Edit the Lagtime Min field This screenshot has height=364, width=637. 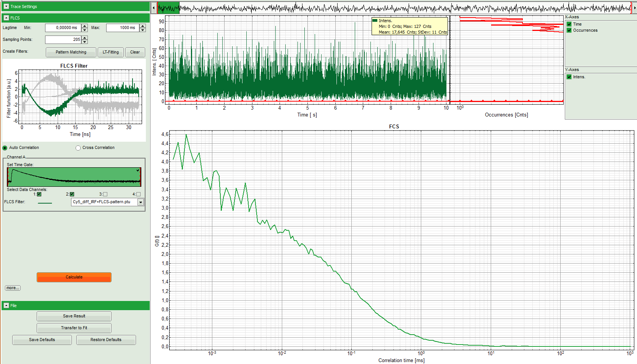coord(63,28)
